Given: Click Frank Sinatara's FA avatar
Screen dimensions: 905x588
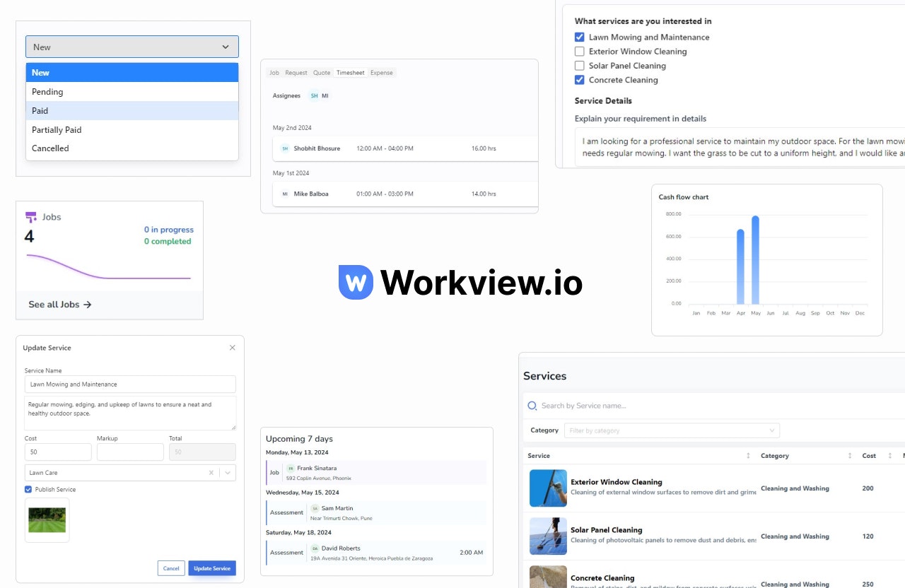Looking at the screenshot, I should tap(291, 468).
